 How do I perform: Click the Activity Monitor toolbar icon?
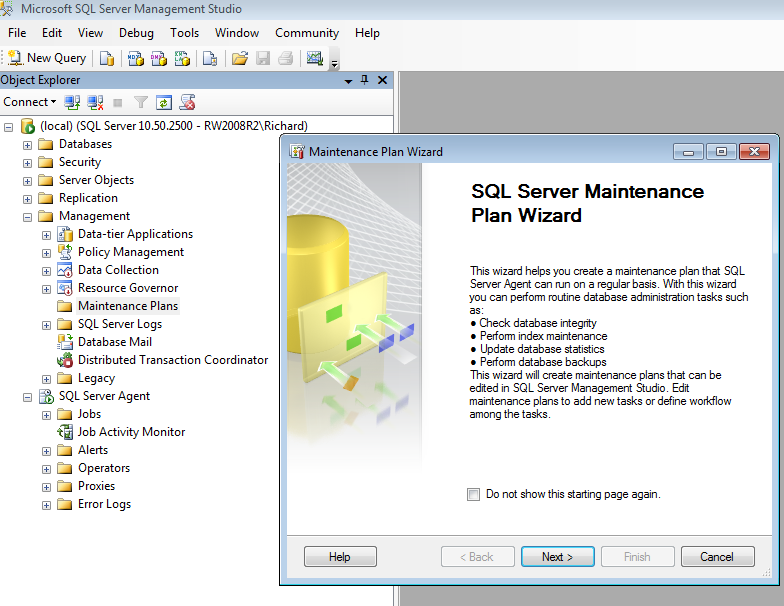315,58
